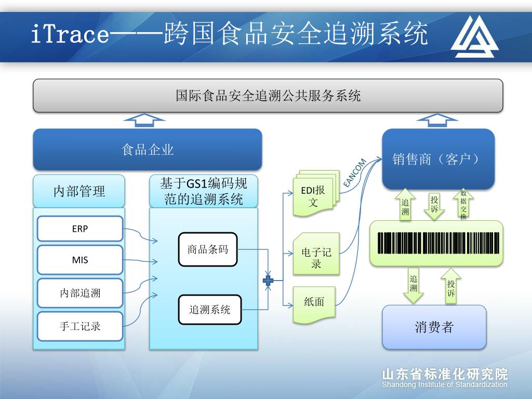Click the 数据交换 up arrow
This screenshot has width=532, height=399.
point(463,205)
